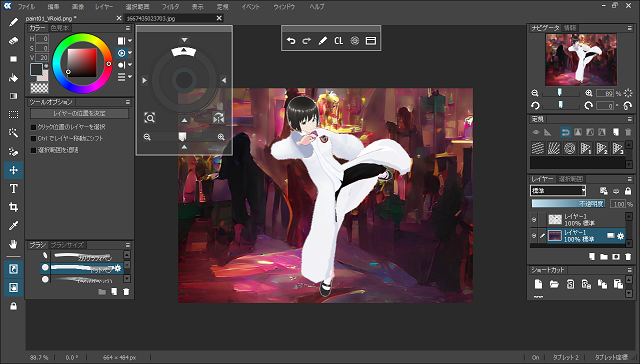Select the Hand pan tool

point(13,244)
